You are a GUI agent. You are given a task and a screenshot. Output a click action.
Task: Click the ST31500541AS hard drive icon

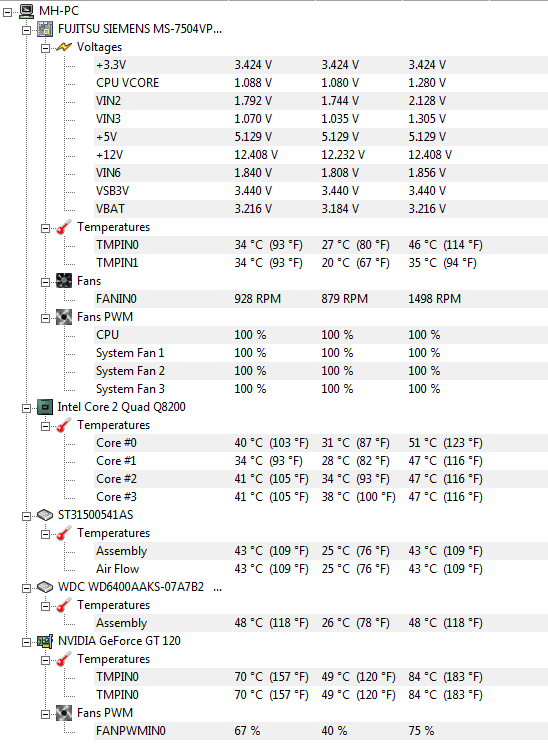point(45,515)
